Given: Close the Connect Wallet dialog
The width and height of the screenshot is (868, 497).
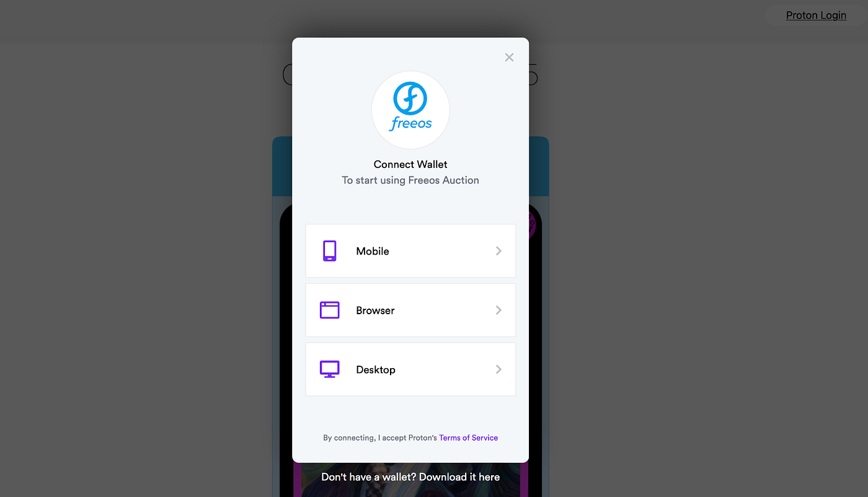Looking at the screenshot, I should (x=509, y=57).
